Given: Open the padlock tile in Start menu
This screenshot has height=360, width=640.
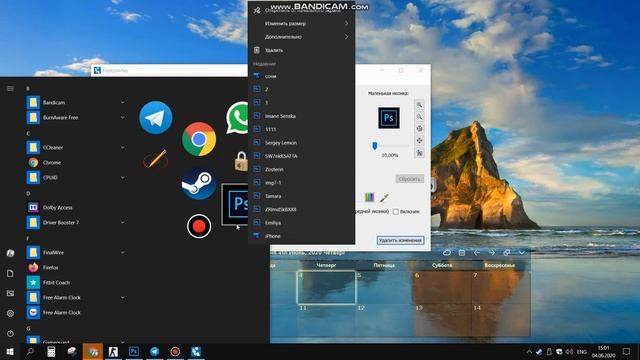Looking at the screenshot, I should click(242, 161).
